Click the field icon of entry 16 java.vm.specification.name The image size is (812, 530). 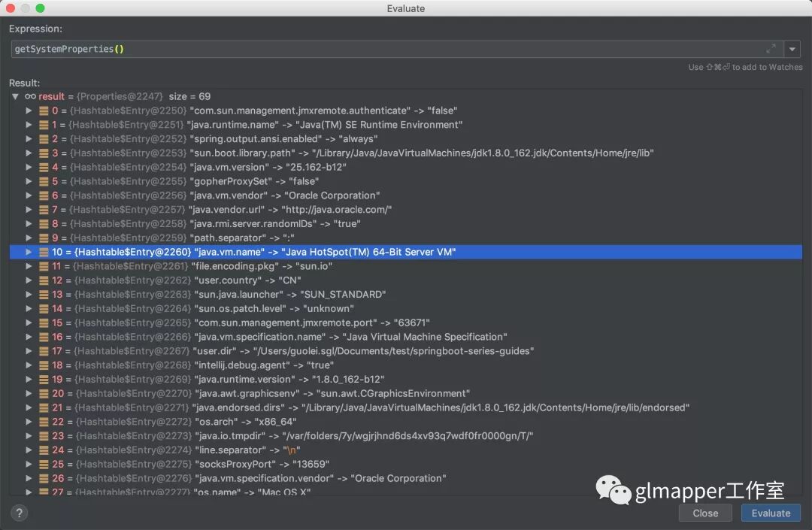point(44,337)
